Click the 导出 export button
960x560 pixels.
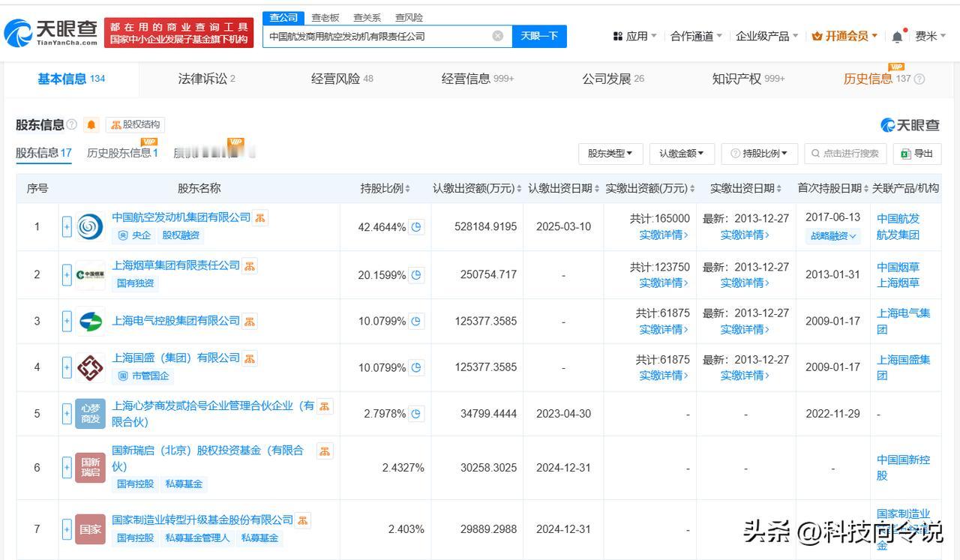point(916,154)
